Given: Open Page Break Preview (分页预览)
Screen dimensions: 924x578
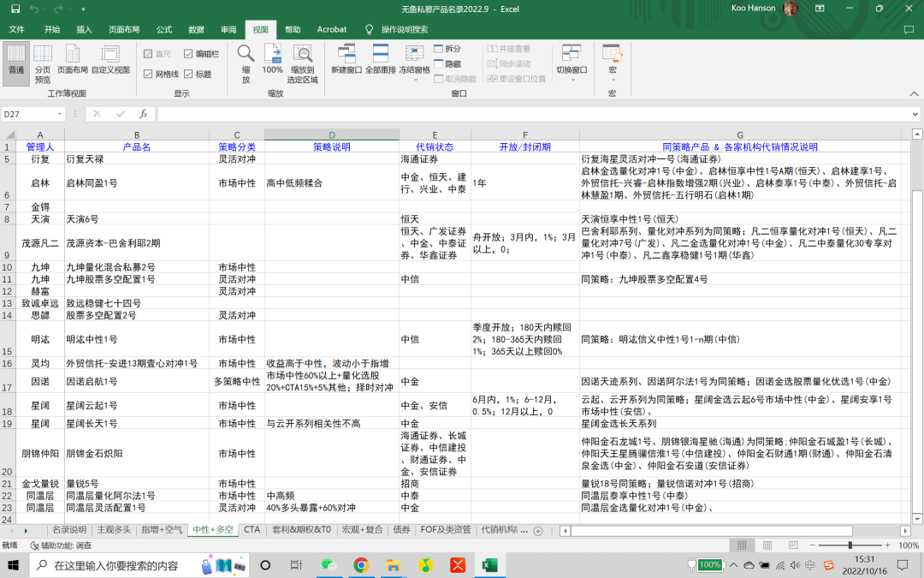Looking at the screenshot, I should (x=43, y=63).
